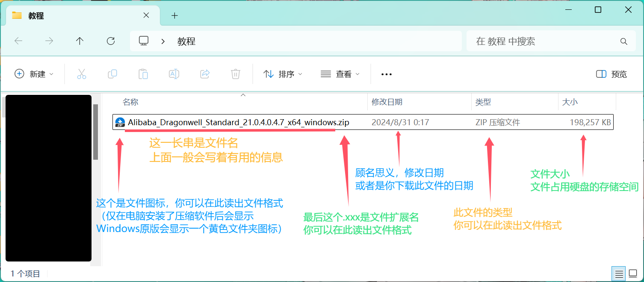The height and width of the screenshot is (282, 644).
Task: Click the Paste clipboard icon
Action: pos(143,74)
